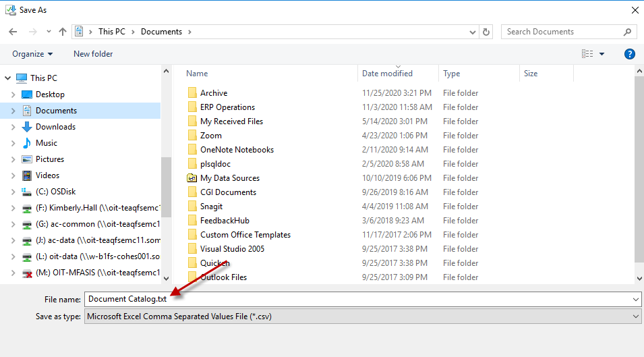Image resolution: width=644 pixels, height=357 pixels.
Task: Sort by Type column header
Action: (451, 74)
